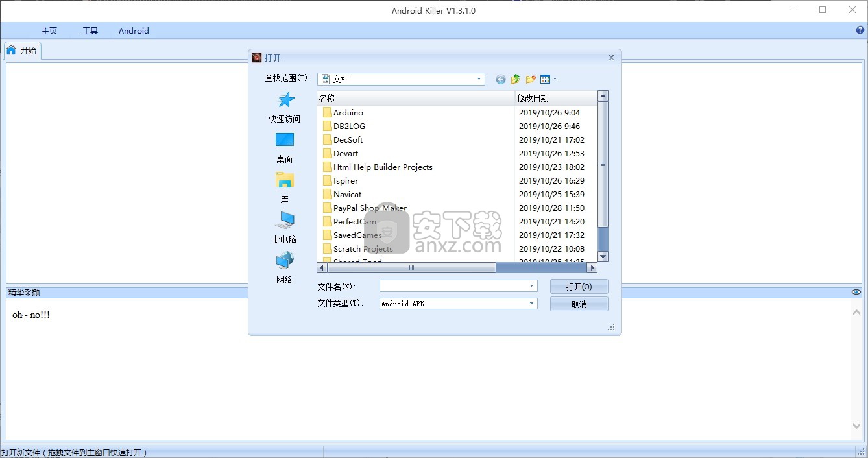Image resolution: width=868 pixels, height=458 pixels.
Task: Select 快速访问 in the places bar
Action: pos(285,108)
